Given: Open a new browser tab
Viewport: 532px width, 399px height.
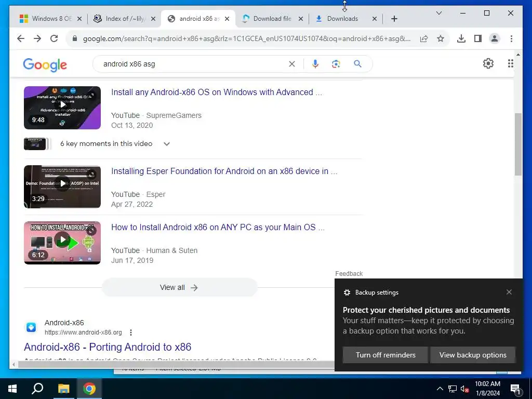Looking at the screenshot, I should pos(394,19).
